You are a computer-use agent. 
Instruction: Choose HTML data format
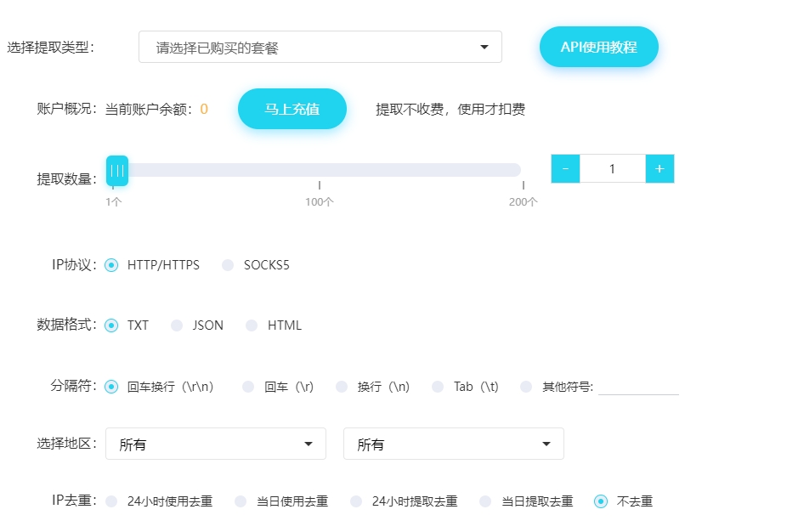[x=252, y=325]
